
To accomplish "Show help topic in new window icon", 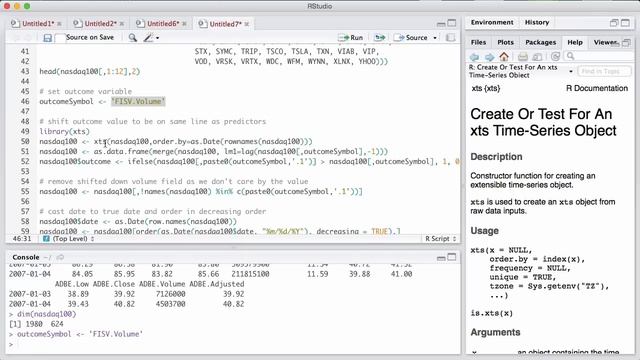I will pyautogui.click(x=538, y=57).
